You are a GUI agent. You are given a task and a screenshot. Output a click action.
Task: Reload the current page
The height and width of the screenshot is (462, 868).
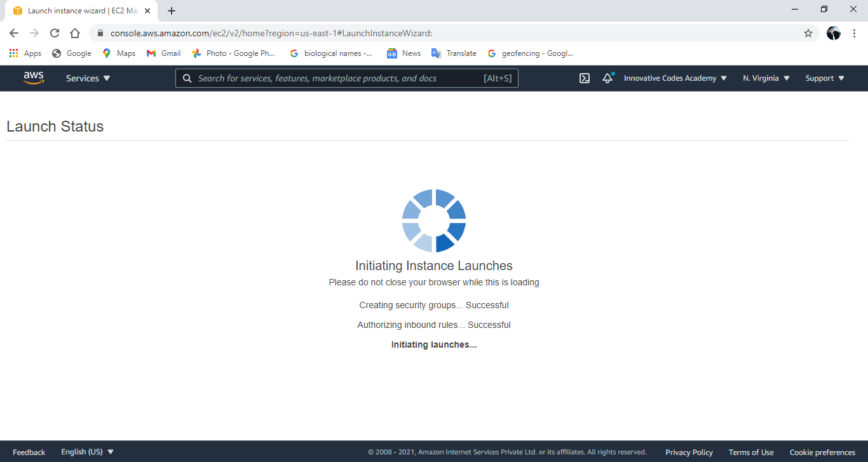pos(54,33)
